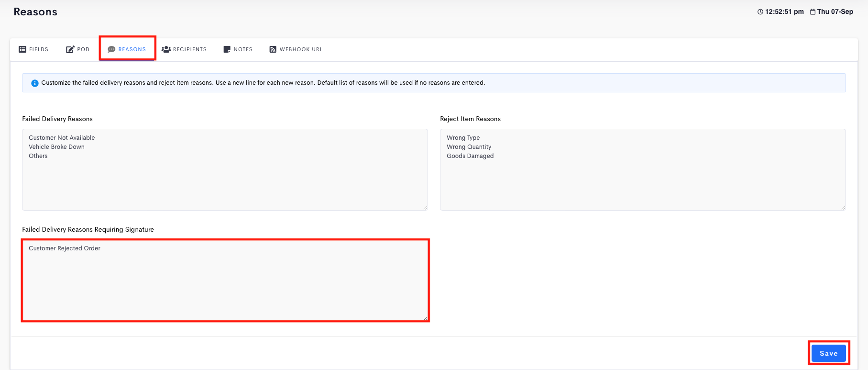Click the POD edit pencil icon

point(70,49)
